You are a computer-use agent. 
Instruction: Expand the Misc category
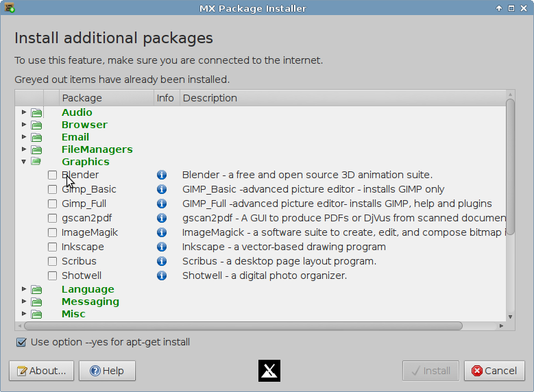(24, 313)
